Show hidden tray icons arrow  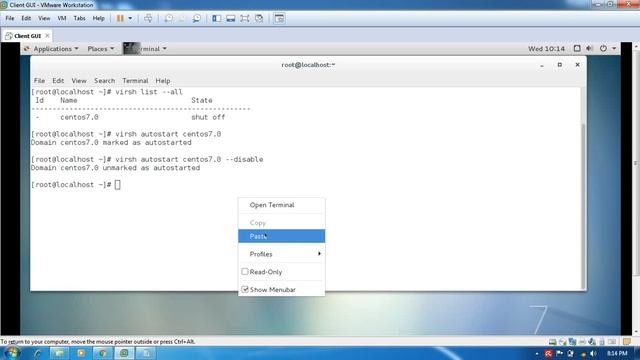point(537,353)
